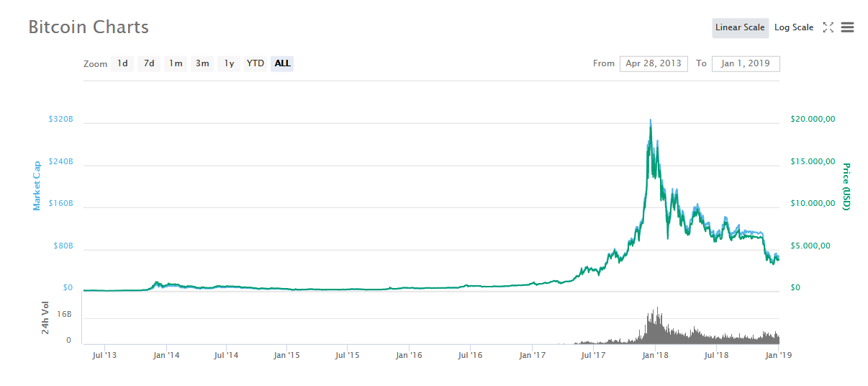
Task: Click the Price (USD) axis label
Action: [x=846, y=187]
